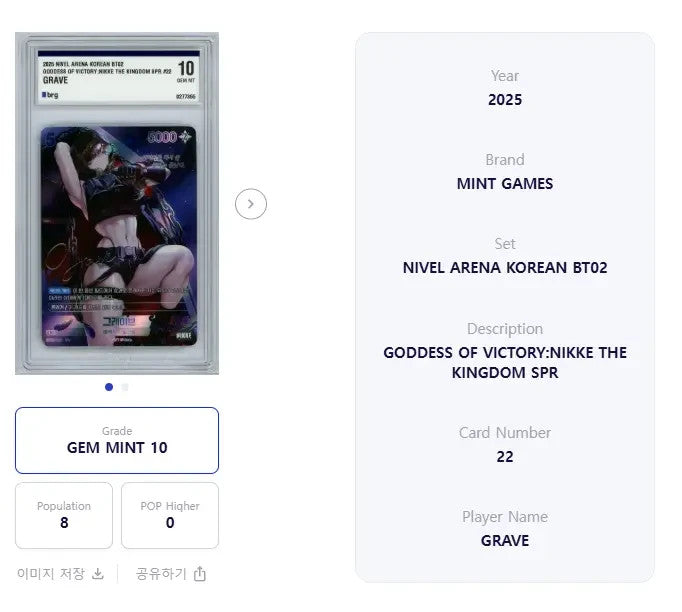Click the Brand value MINT GAMES
This screenshot has height=612, width=682.
pyautogui.click(x=505, y=184)
